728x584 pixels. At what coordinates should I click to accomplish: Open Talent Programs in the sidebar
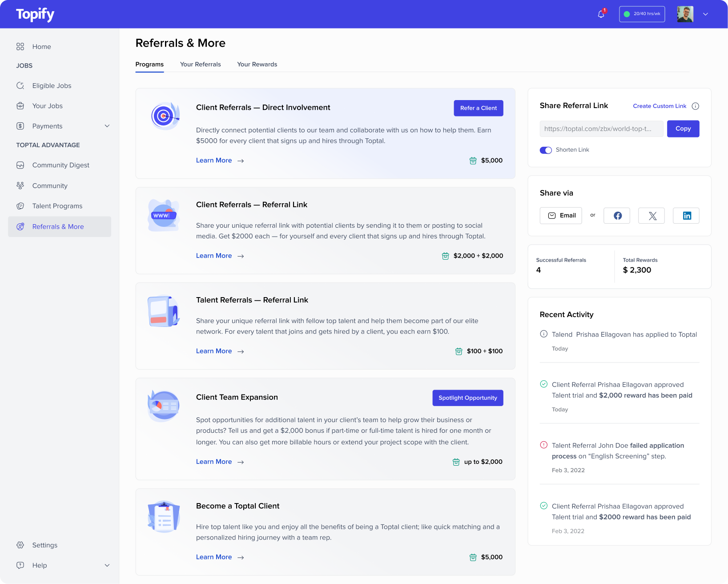pyautogui.click(x=60, y=206)
